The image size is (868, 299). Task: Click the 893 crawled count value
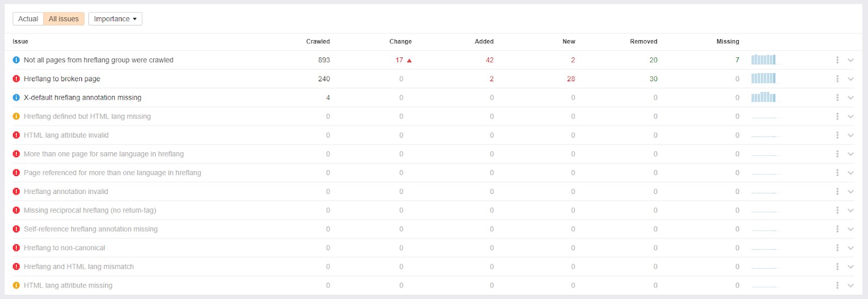324,60
